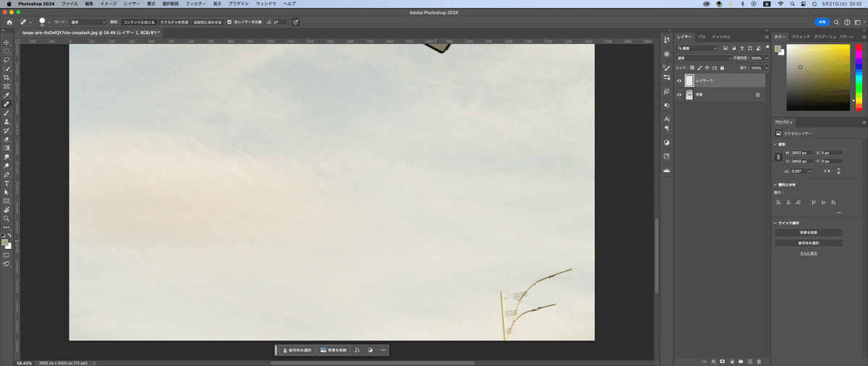Image resolution: width=868 pixels, height=366 pixels.
Task: Click the pressure-for-size icon in options bar
Action: click(295, 22)
